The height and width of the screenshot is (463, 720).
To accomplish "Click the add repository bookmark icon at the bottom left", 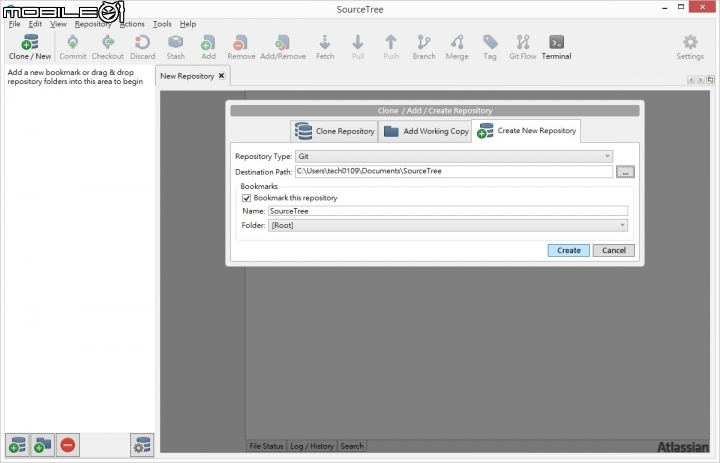I will (17, 445).
